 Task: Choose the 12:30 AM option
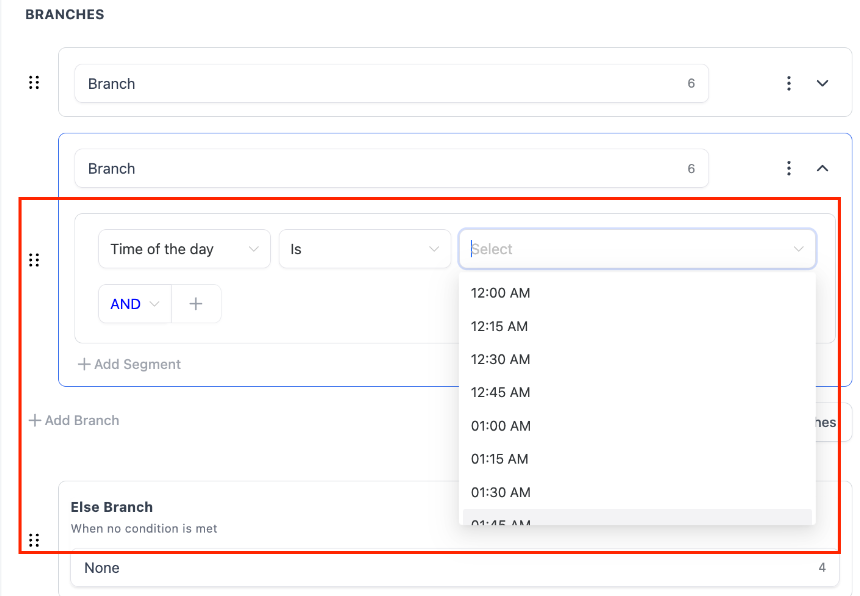[500, 359]
